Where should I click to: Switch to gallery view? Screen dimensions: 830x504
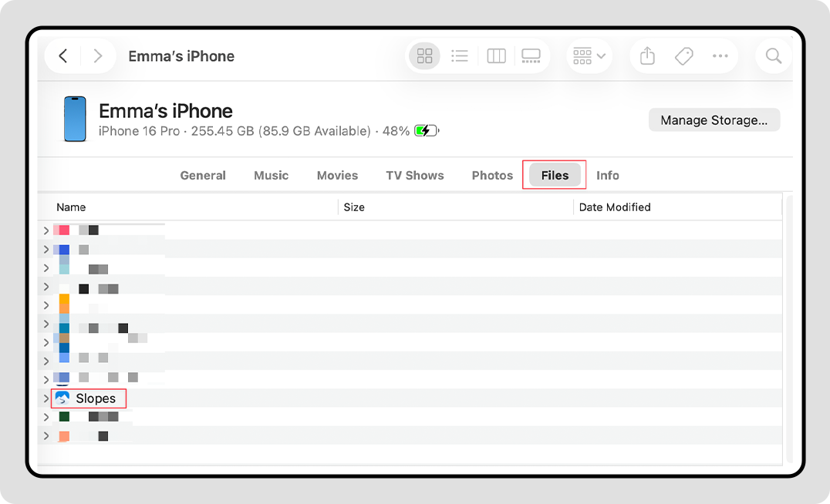[x=531, y=56]
